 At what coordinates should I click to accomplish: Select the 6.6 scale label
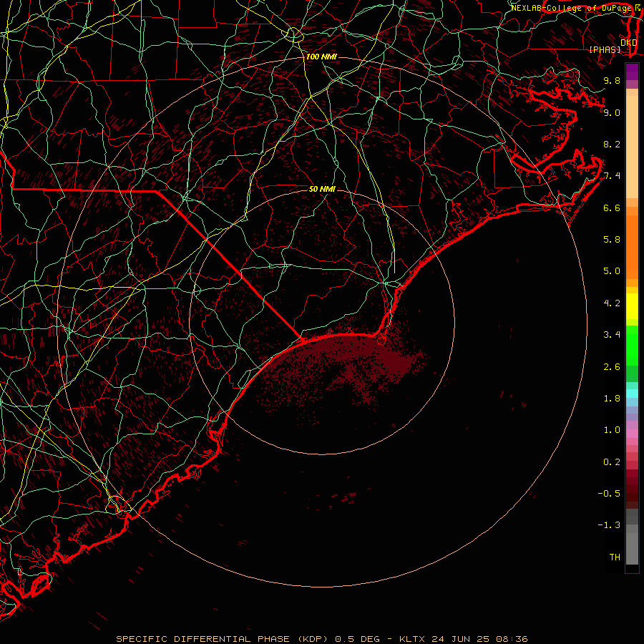point(612,208)
